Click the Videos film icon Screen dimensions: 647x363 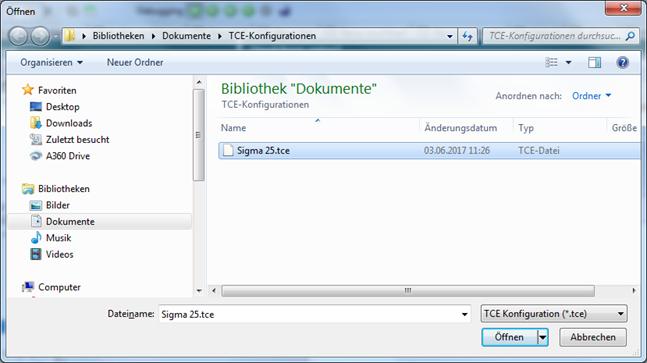point(36,254)
